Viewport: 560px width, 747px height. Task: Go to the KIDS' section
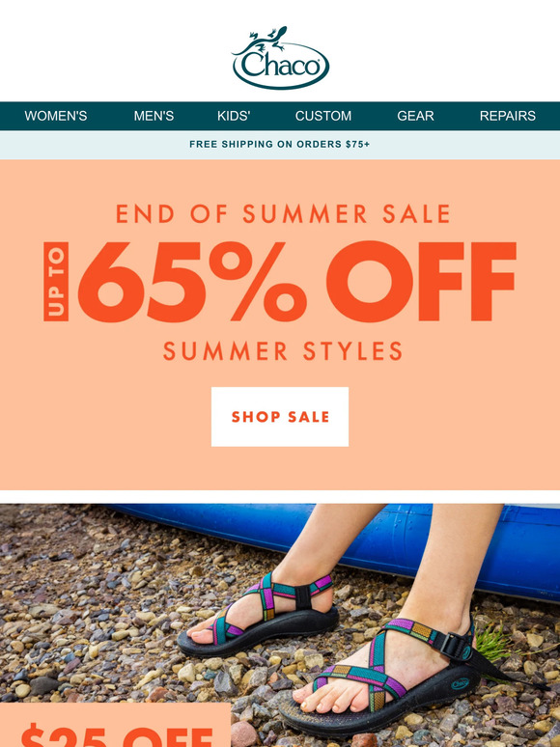[234, 116]
